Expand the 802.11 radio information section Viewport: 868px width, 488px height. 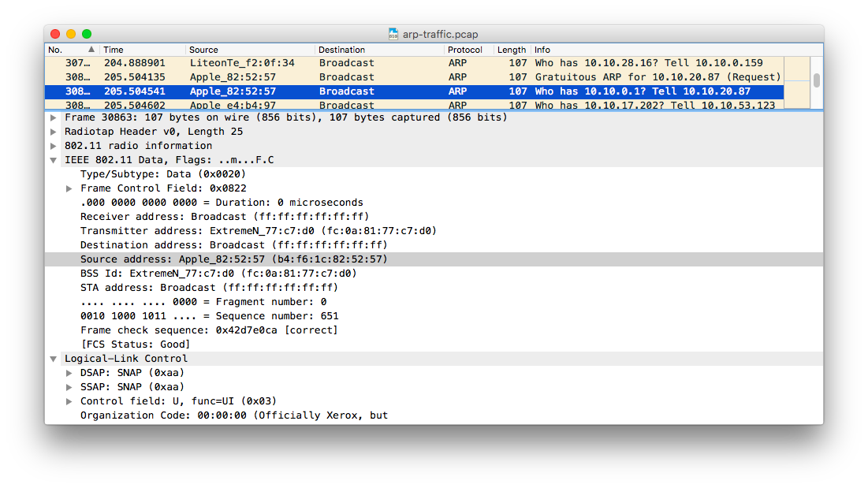tap(53, 146)
